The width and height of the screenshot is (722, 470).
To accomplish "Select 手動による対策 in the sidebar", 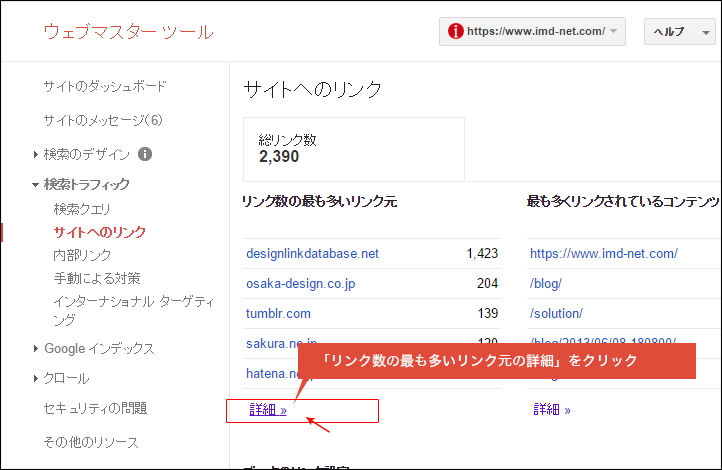I will click(x=97, y=278).
